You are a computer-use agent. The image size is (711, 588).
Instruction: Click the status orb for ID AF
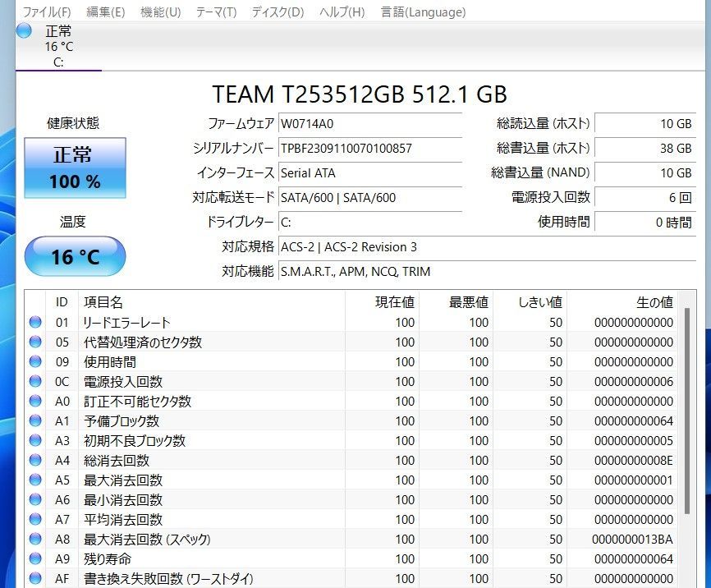click(x=35, y=578)
